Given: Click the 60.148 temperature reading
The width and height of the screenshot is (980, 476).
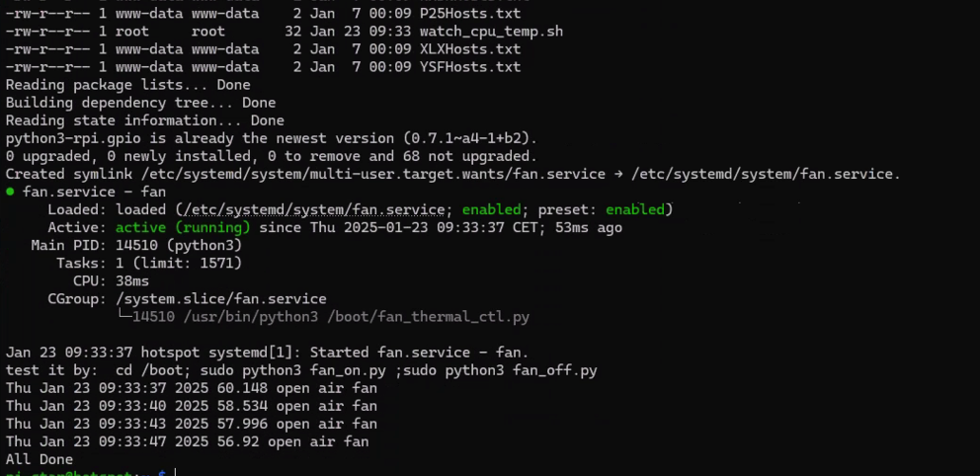Looking at the screenshot, I should pyautogui.click(x=242, y=388).
